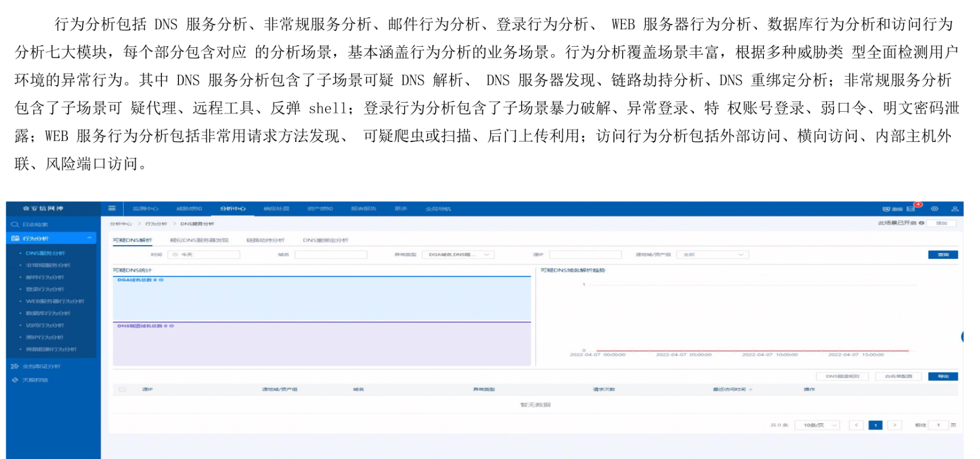The width and height of the screenshot is (980, 459).
Task: Click the blue 查询 button
Action: (942, 255)
